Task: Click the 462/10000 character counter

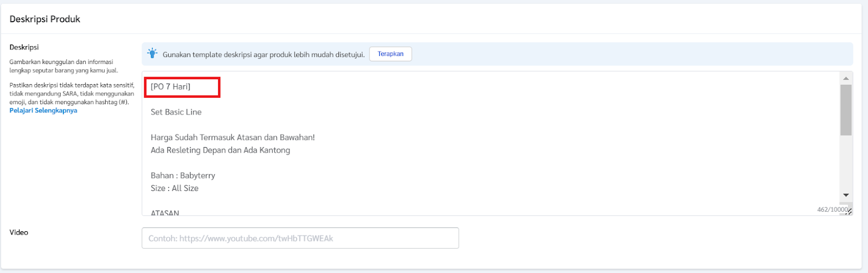Action: (x=832, y=209)
